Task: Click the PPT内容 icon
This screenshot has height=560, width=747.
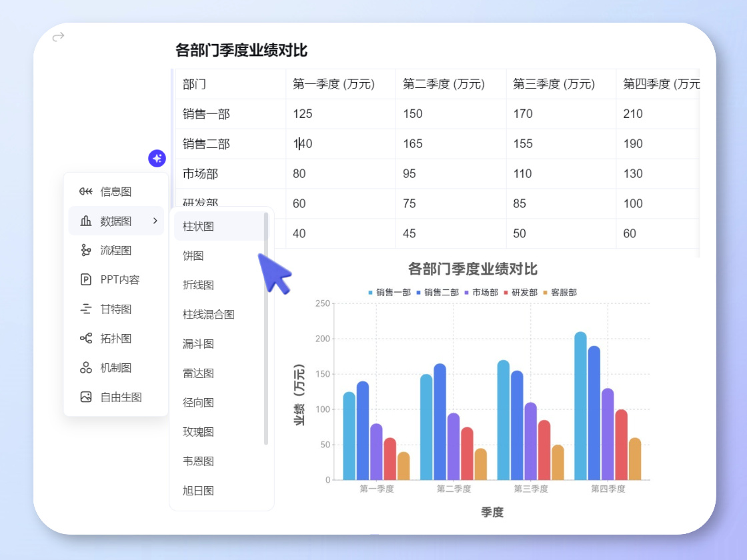Action: [x=85, y=280]
